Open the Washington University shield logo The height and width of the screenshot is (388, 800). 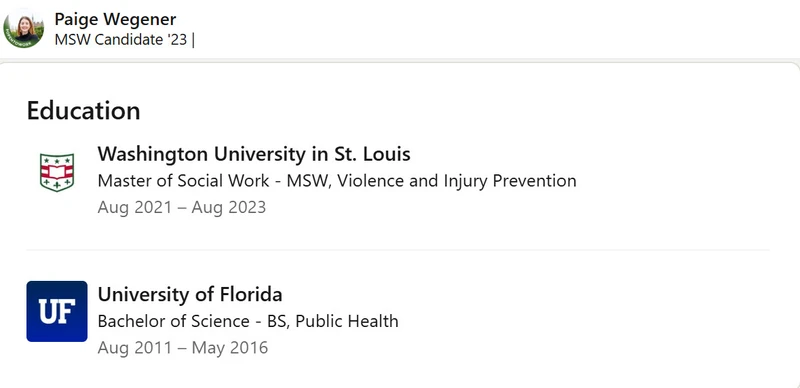57,173
